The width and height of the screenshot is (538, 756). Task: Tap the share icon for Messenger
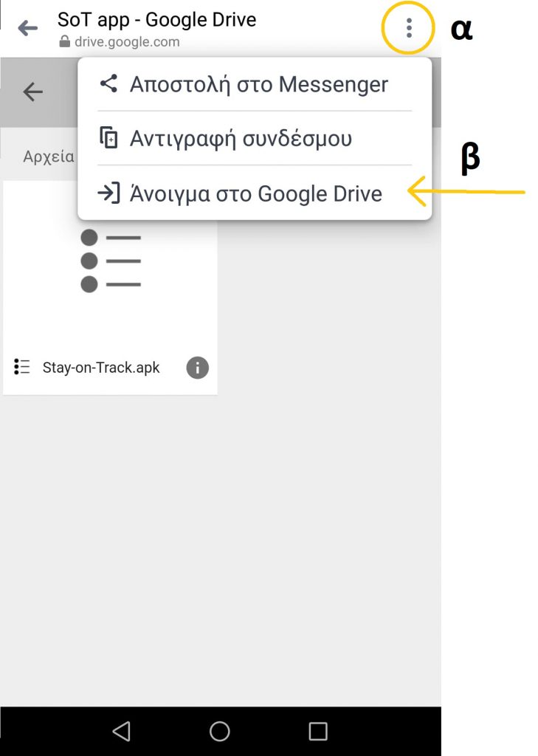point(109,83)
